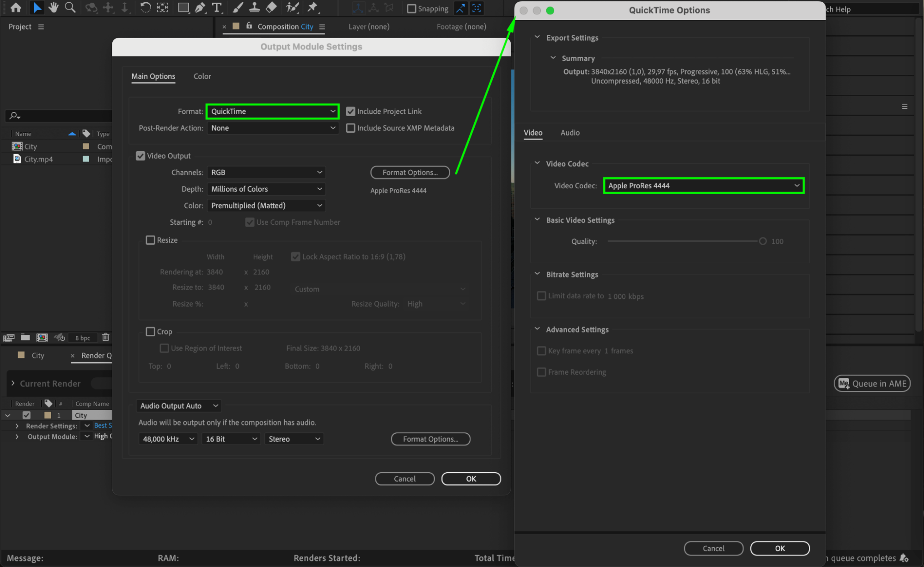
Task: Select the Type tool
Action: [x=216, y=7]
